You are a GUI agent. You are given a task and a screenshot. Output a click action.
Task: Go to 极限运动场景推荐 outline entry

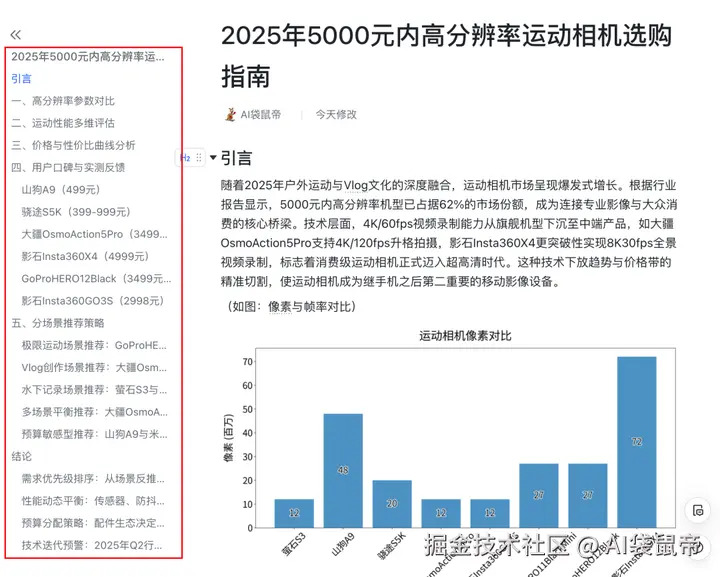(x=94, y=345)
